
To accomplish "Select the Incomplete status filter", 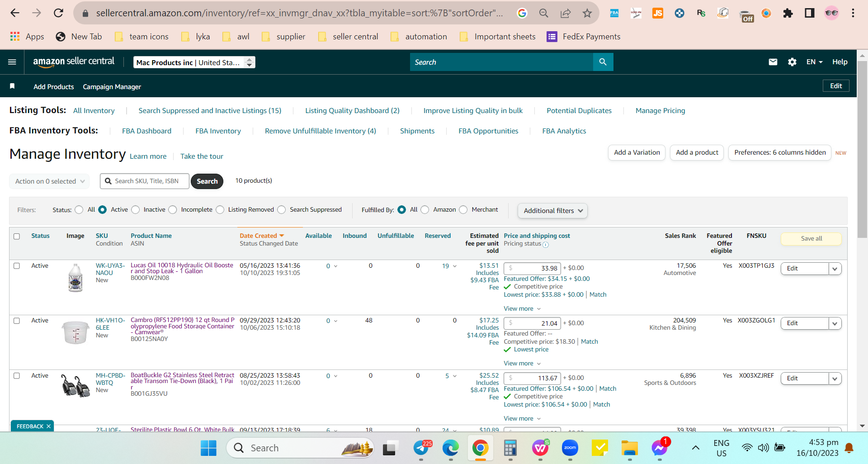I will pos(173,210).
